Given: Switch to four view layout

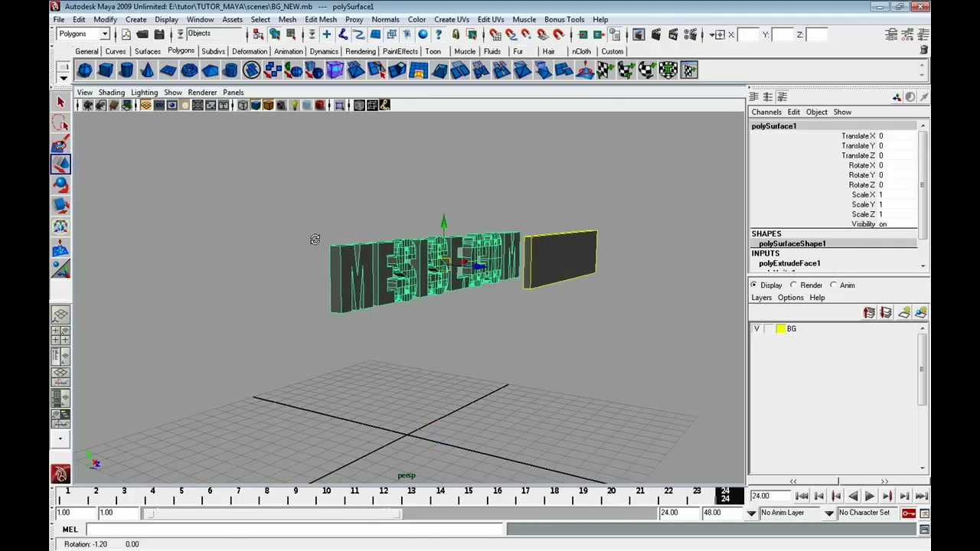Looking at the screenshot, I should click(x=60, y=335).
